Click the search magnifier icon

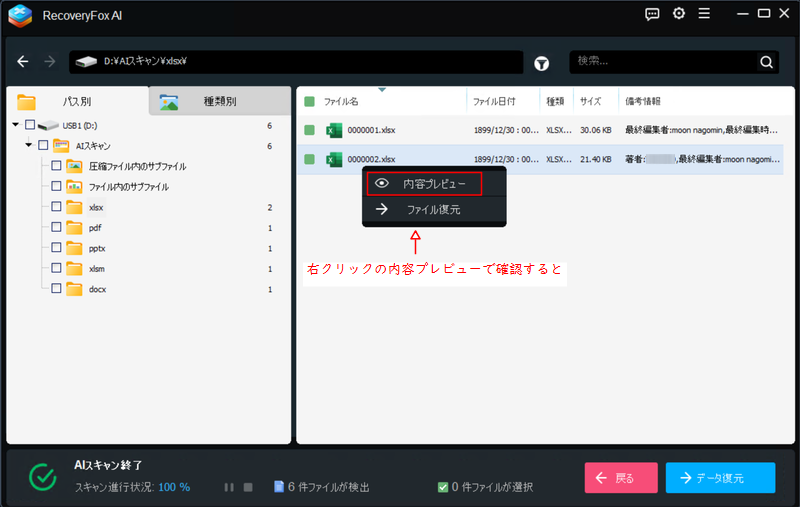tap(766, 62)
